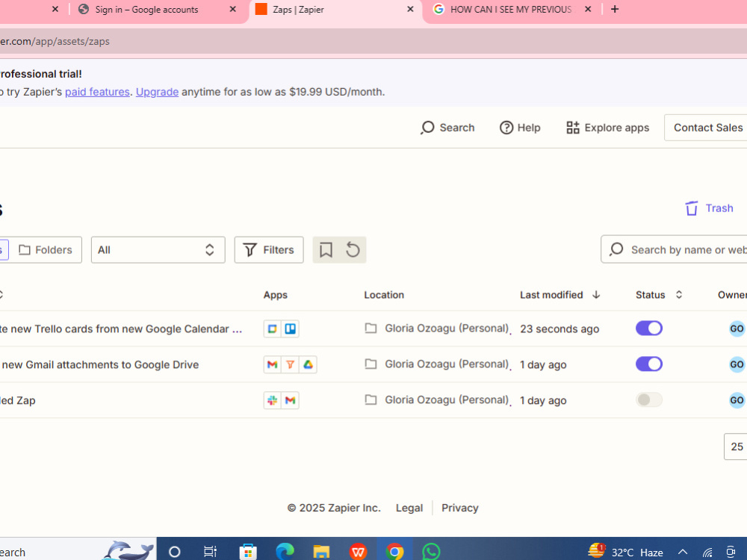747x560 pixels.
Task: Open Microsoft Edge from the taskbar
Action: [x=285, y=552]
